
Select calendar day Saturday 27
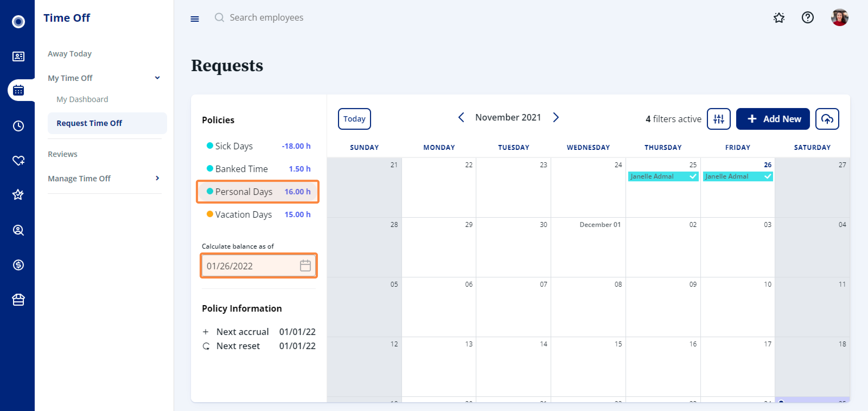812,188
